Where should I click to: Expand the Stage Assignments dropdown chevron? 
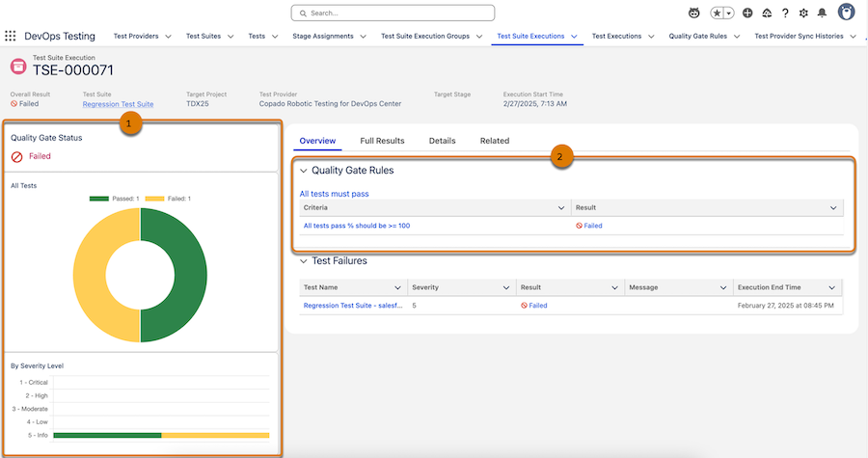(x=364, y=37)
